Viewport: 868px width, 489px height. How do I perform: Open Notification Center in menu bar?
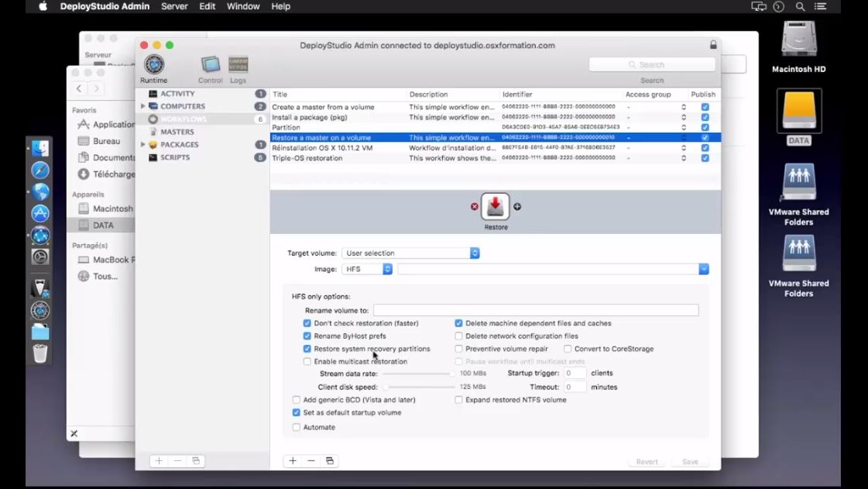[x=821, y=7]
